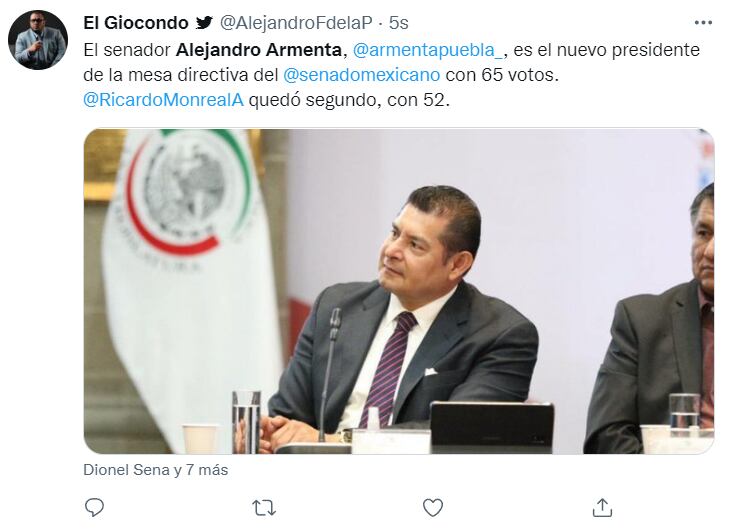
Task: Click the tweet text 'quedó segundo, con 52.'
Action: 349,100
